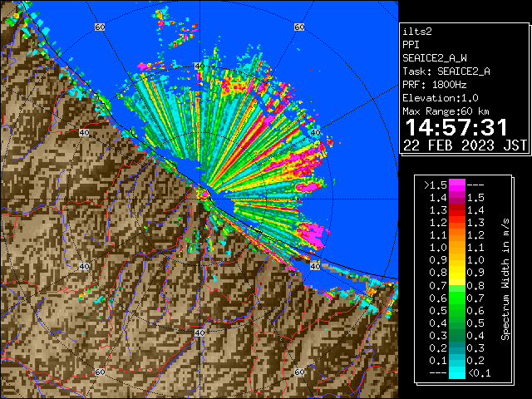Screen dimensions: 532x399
Task: Click the '60' range label in the southwest
Action: pos(100,372)
